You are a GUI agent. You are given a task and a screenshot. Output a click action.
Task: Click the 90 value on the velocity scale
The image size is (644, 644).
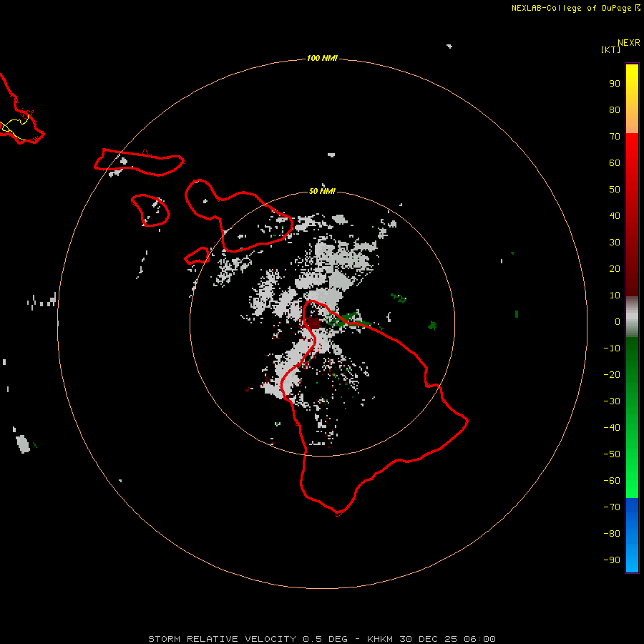pyautogui.click(x=615, y=84)
